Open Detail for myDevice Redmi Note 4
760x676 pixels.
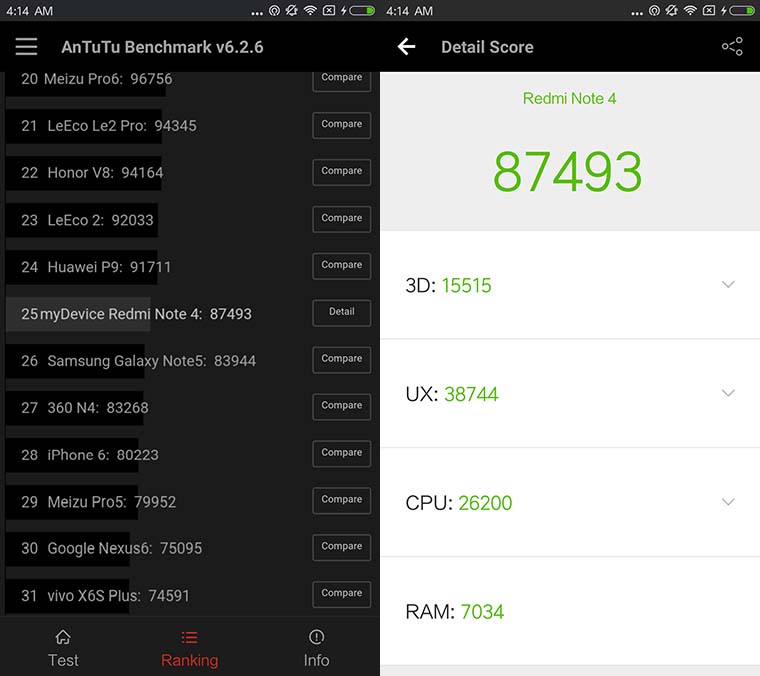[342, 313]
